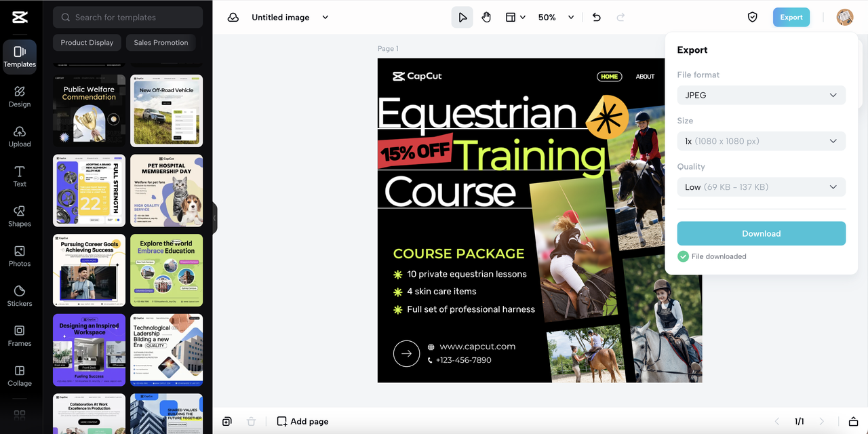Click the canvas layout resize icon
The image size is (868, 434).
point(511,18)
